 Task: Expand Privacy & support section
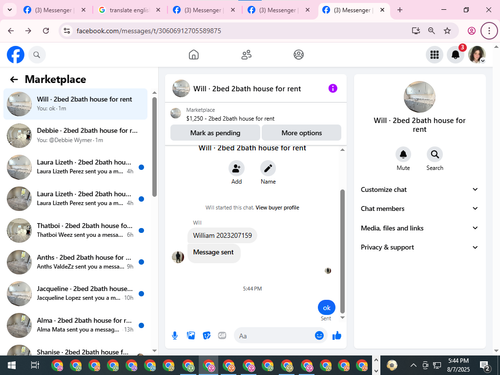[419, 247]
